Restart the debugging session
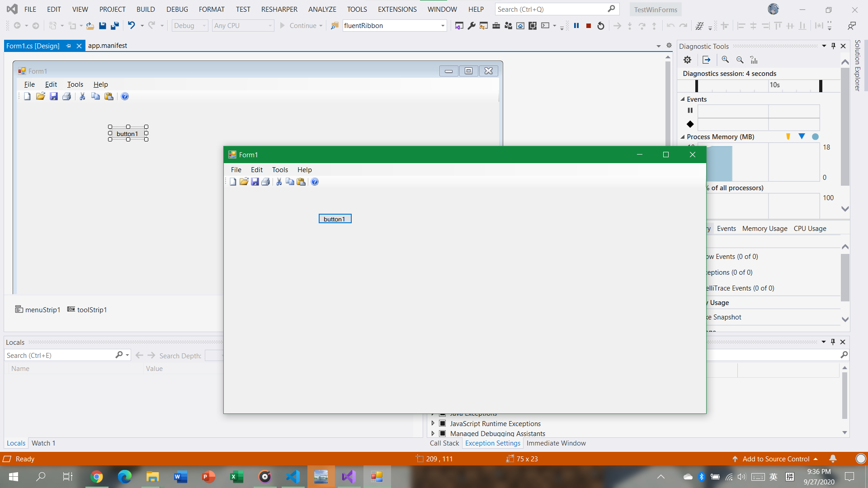This screenshot has width=868, height=488. pos(601,26)
